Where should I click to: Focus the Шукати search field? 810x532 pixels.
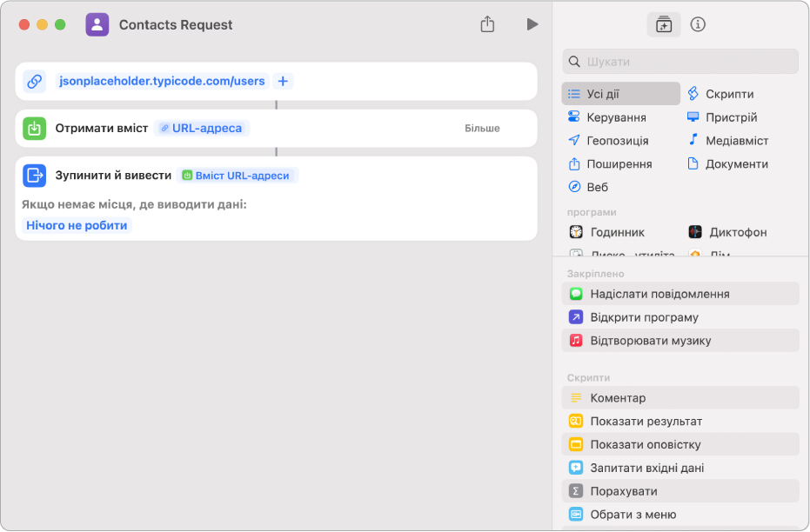click(x=680, y=62)
